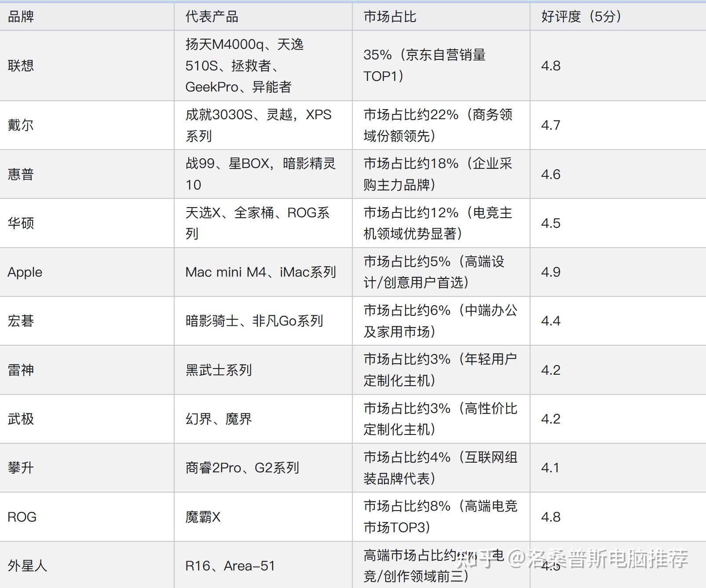
Task: Click the 品牌 column header
Action: (x=20, y=15)
